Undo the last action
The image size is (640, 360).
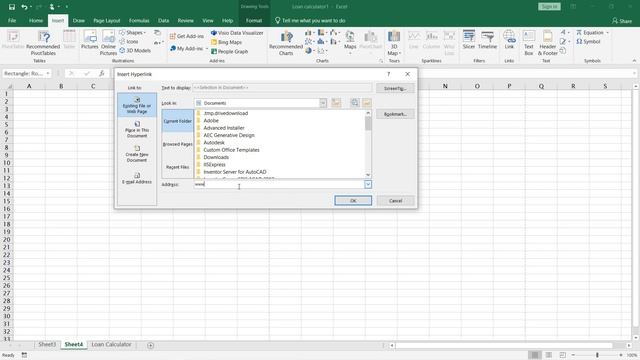24,7
